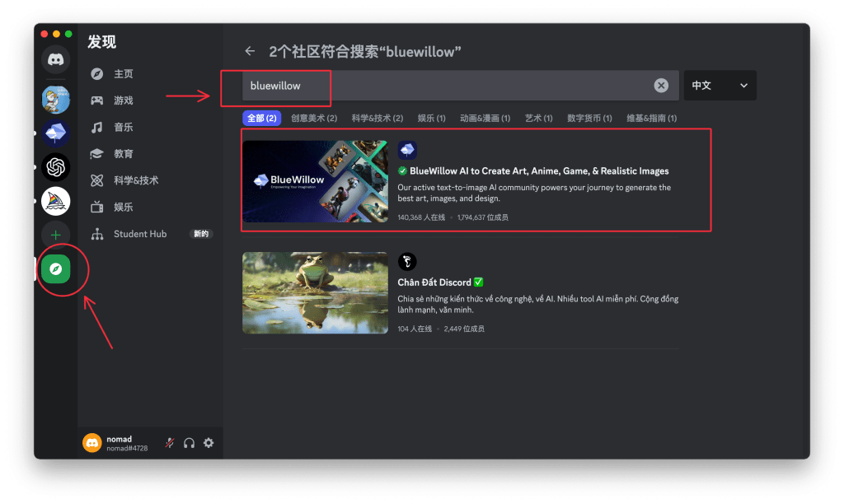The height and width of the screenshot is (504, 844).
Task: Click the 2,449 位成员 member count
Action: pos(464,329)
